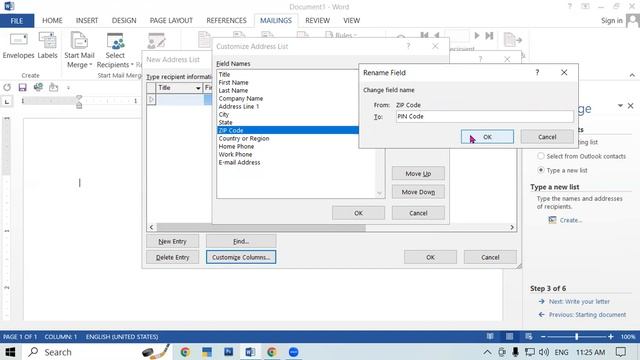640x360 pixels.
Task: Click Delete Entry in New Address List
Action: pyautogui.click(x=172, y=257)
